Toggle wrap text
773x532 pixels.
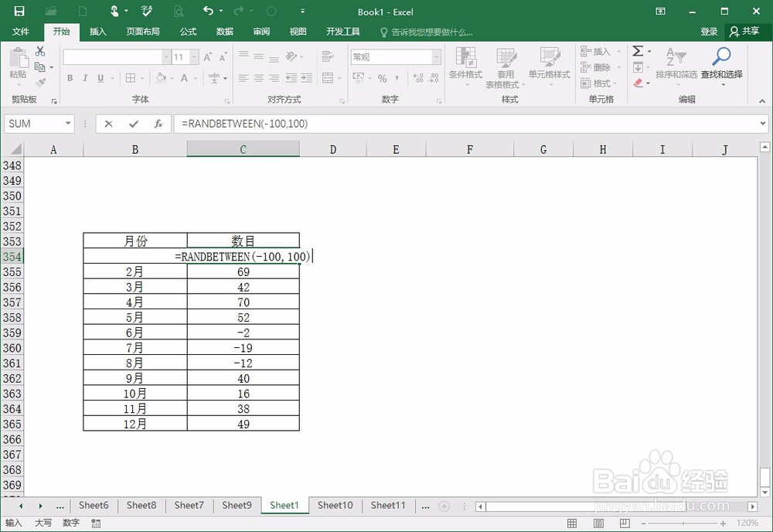[327, 56]
